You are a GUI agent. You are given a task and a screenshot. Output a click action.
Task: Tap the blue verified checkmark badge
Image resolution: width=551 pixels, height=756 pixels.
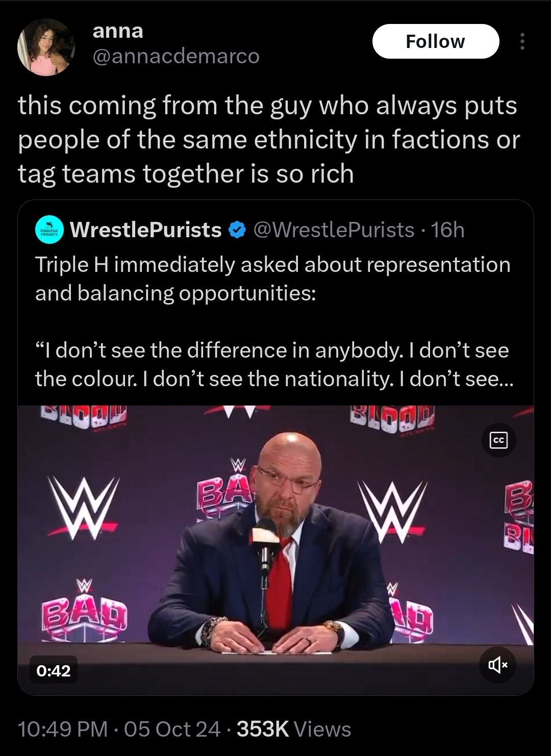tap(237, 231)
